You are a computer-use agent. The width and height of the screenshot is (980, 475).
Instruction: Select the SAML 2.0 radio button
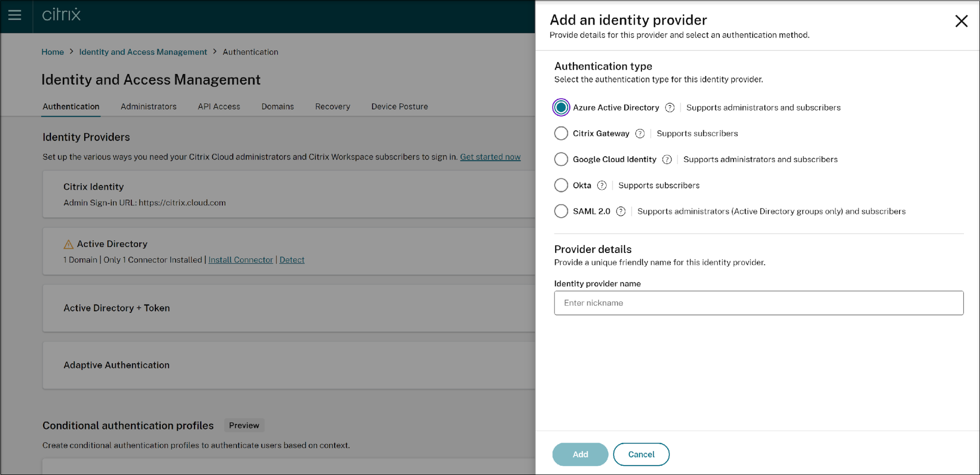coord(561,212)
